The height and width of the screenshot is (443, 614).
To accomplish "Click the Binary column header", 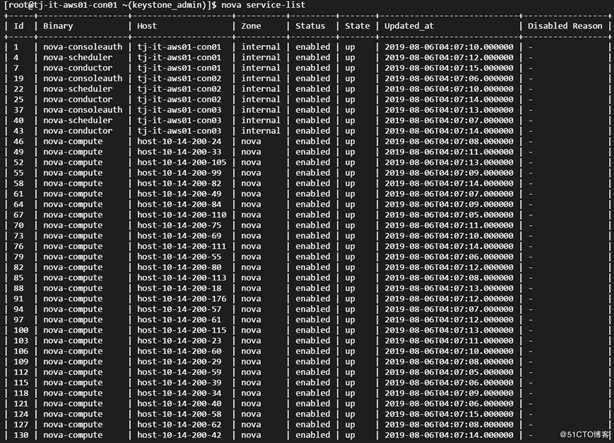I will pyautogui.click(x=58, y=26).
